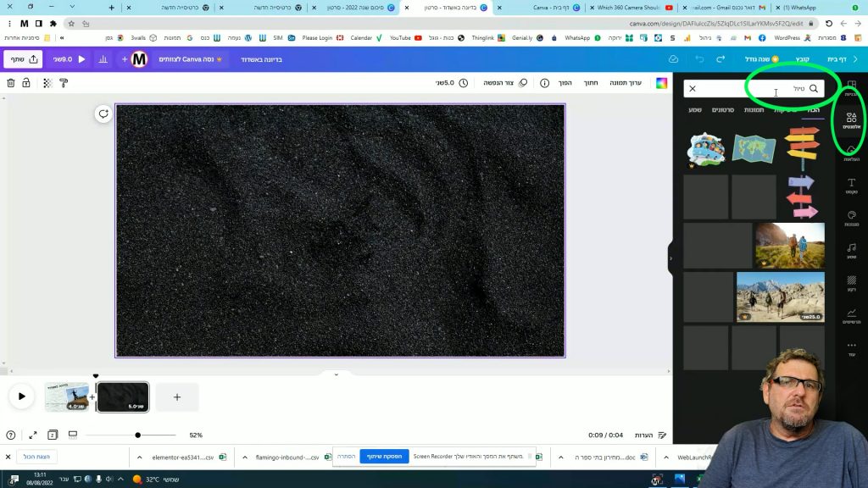Open the Notes button
The height and width of the screenshot is (488, 868).
[x=650, y=435]
